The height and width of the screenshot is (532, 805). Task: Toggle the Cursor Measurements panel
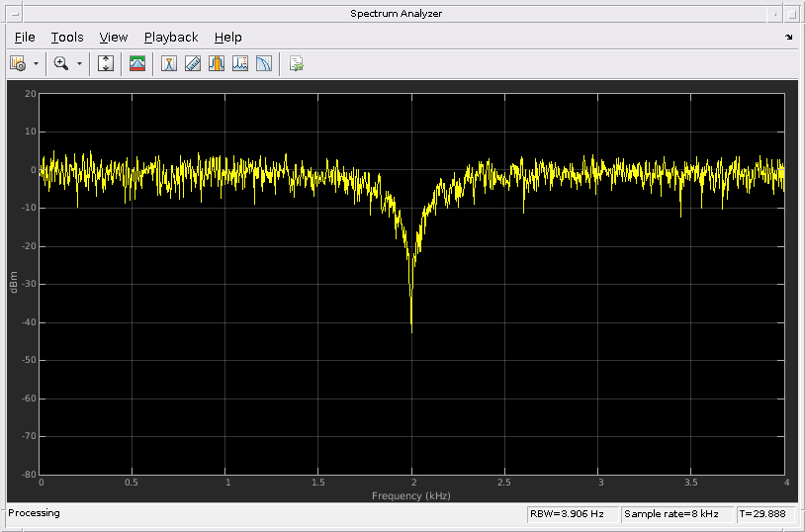pos(169,63)
